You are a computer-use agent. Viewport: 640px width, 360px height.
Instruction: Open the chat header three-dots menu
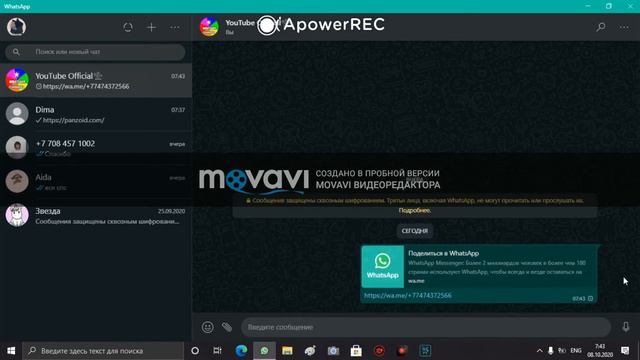tap(624, 27)
